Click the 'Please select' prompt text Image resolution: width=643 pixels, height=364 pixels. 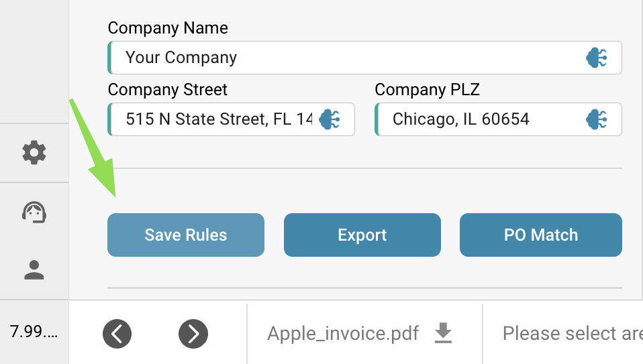tap(571, 333)
